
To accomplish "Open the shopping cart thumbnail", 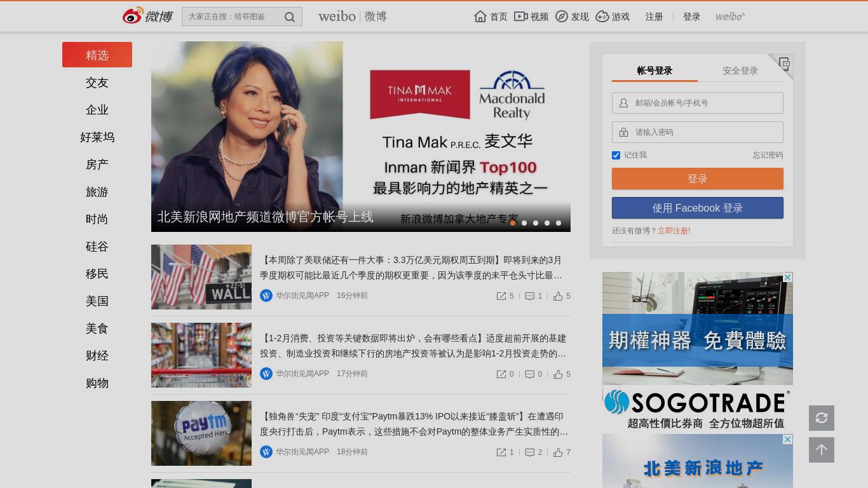I will tap(201, 355).
